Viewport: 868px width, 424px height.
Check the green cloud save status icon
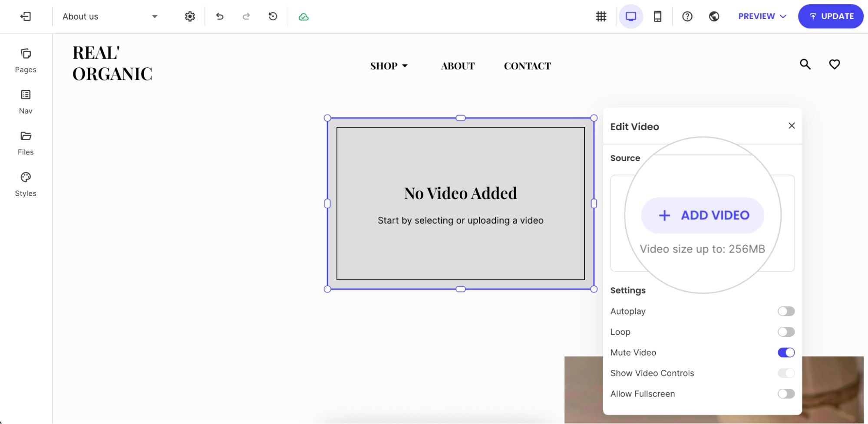tap(304, 17)
